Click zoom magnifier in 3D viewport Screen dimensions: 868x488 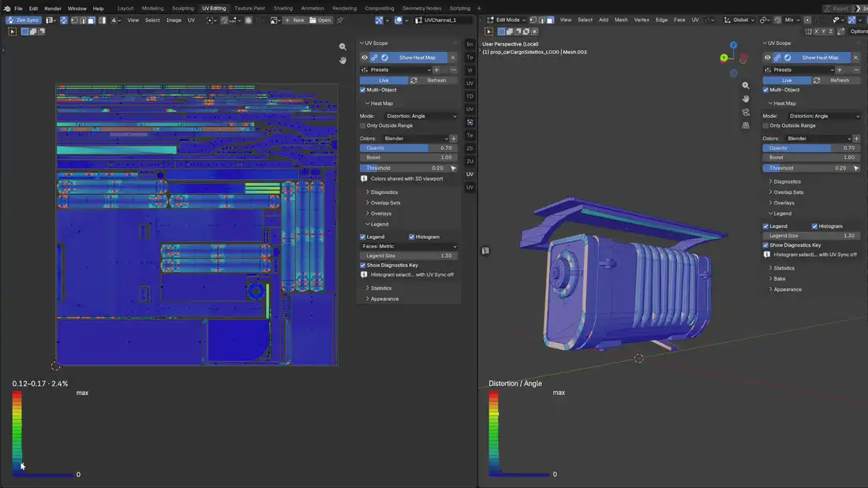coord(746,85)
